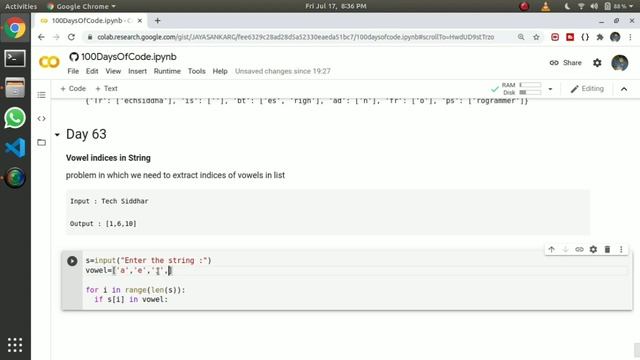
Task: Open a new browser tab
Action: coord(158,21)
